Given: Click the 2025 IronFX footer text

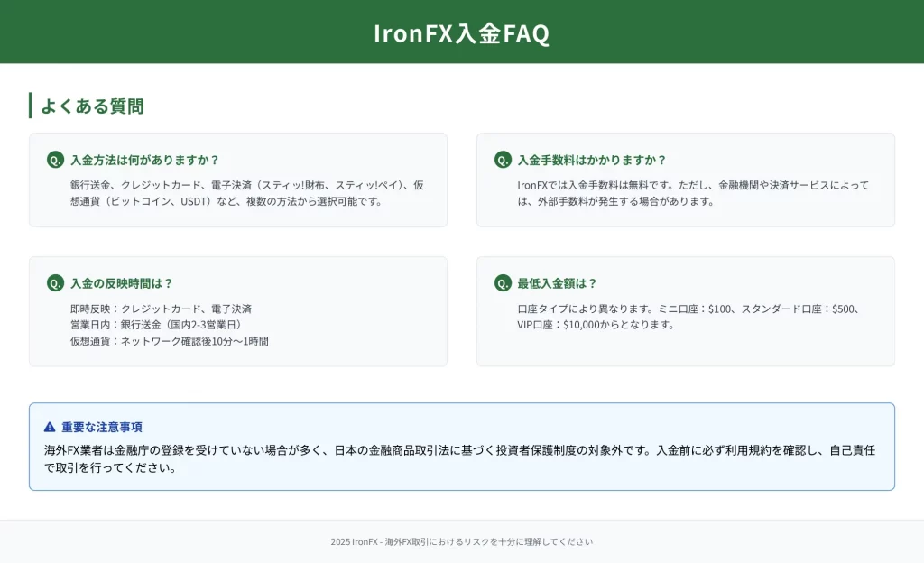Looking at the screenshot, I should point(461,541).
